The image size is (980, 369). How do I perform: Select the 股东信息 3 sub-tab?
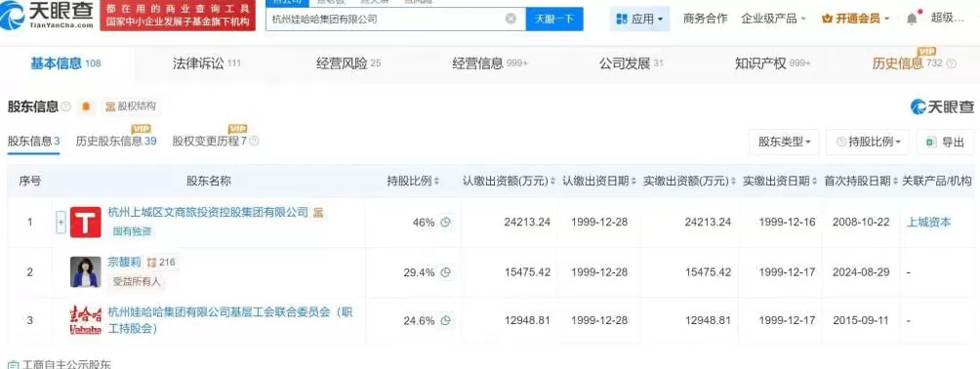(x=34, y=142)
